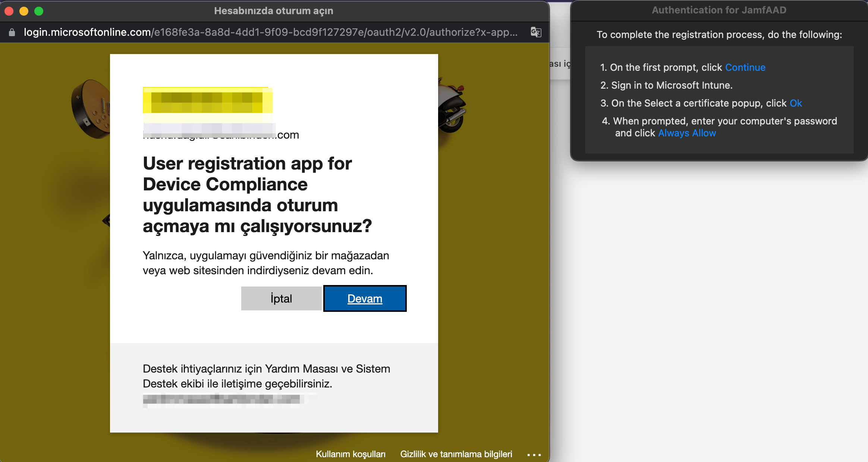The height and width of the screenshot is (462, 868).
Task: Select the login.microsoftonline.com address field
Action: [271, 32]
